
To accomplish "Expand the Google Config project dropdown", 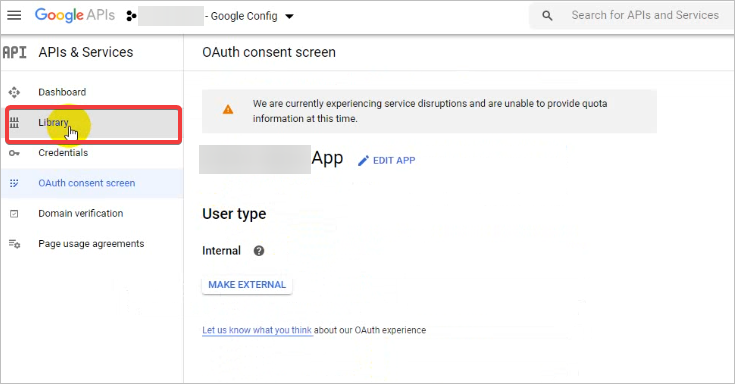I will coord(289,16).
